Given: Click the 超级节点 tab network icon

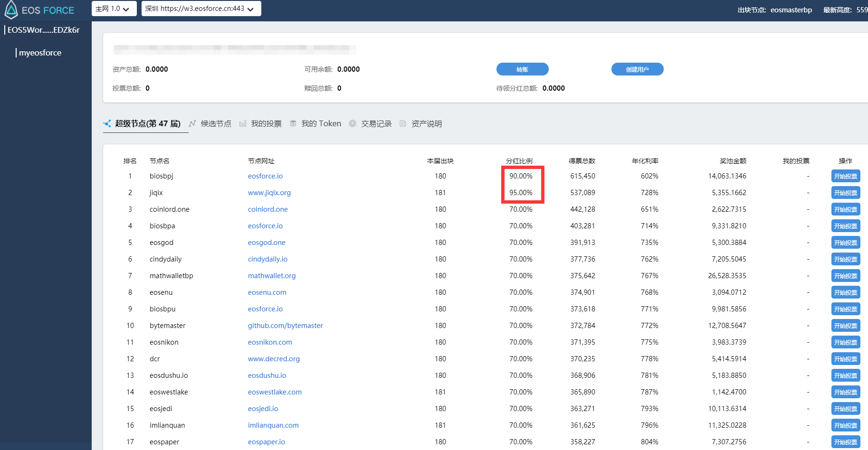Looking at the screenshot, I should (107, 123).
